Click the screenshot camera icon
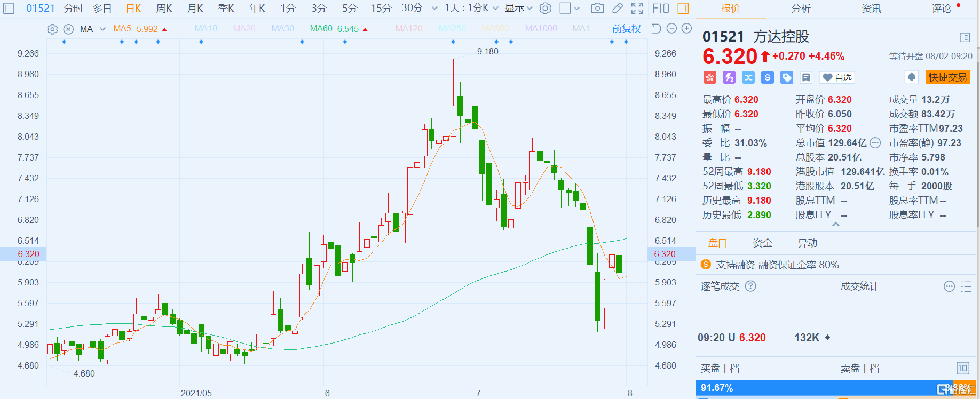Image resolution: width=980 pixels, height=399 pixels. click(x=598, y=8)
